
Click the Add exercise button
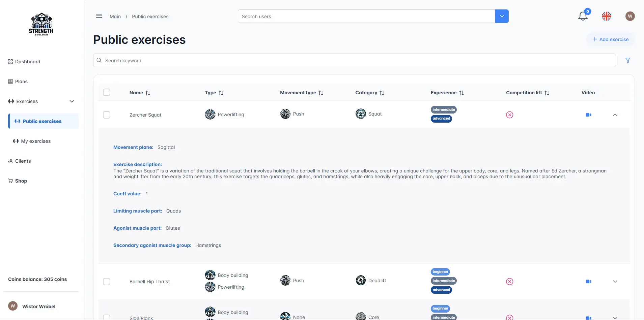point(610,39)
